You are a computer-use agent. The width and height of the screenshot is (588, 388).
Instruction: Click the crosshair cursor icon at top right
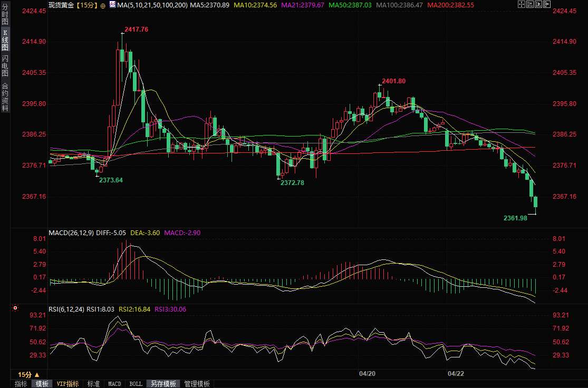(521, 5)
